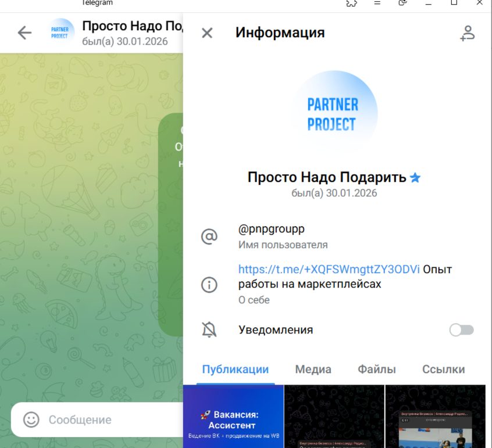Open the Медиа tab
The height and width of the screenshot is (448, 492).
point(313,369)
